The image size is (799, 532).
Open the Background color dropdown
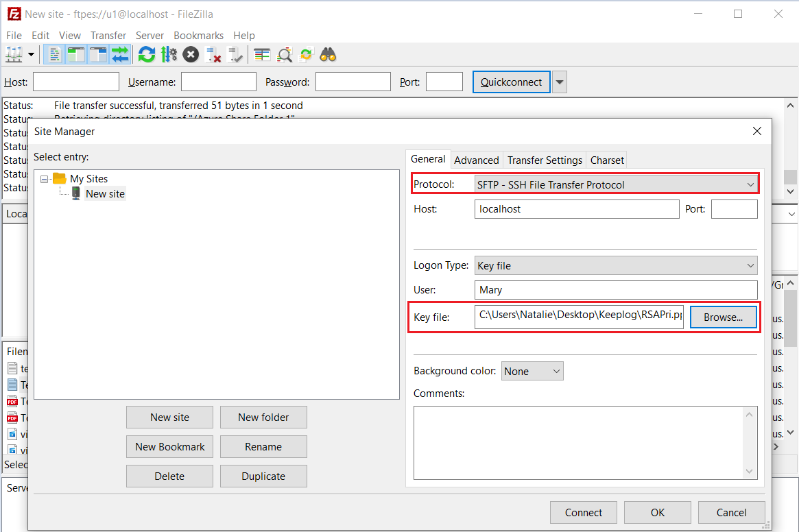532,371
